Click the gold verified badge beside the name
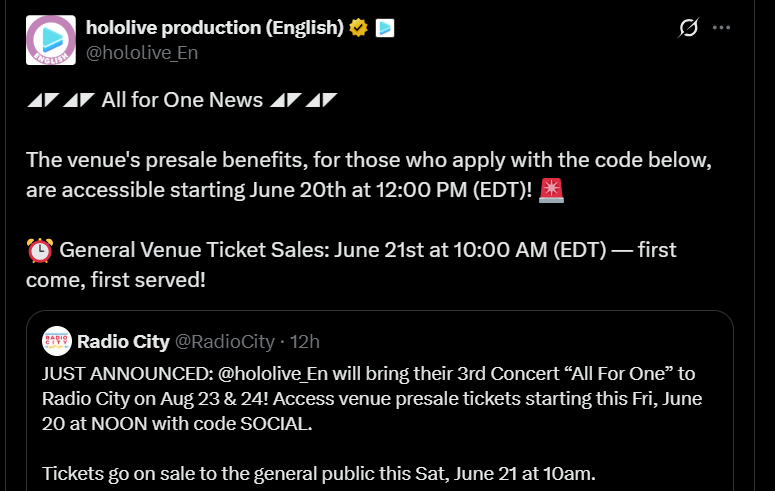Screen dimensions: 775x491 click(358, 28)
